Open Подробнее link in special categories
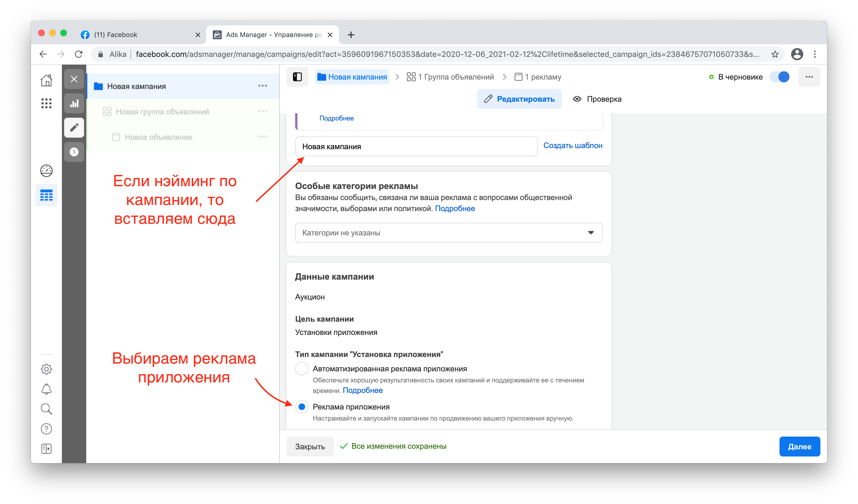This screenshot has width=858, height=504. (455, 209)
